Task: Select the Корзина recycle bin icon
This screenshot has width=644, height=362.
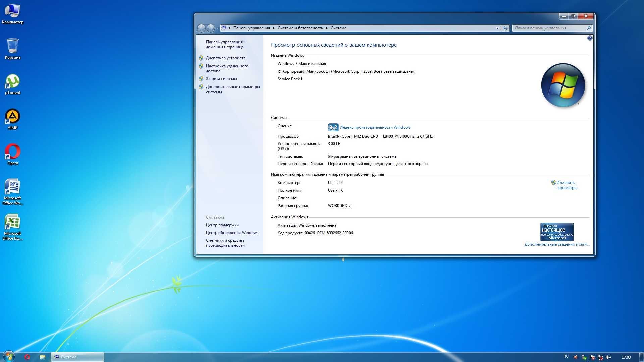Action: [x=12, y=49]
